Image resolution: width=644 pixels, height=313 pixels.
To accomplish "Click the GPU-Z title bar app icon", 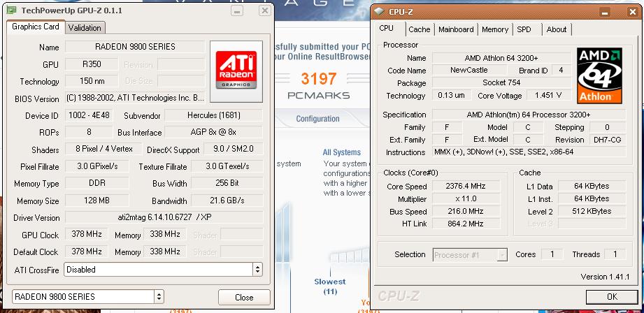I will pyautogui.click(x=13, y=10).
